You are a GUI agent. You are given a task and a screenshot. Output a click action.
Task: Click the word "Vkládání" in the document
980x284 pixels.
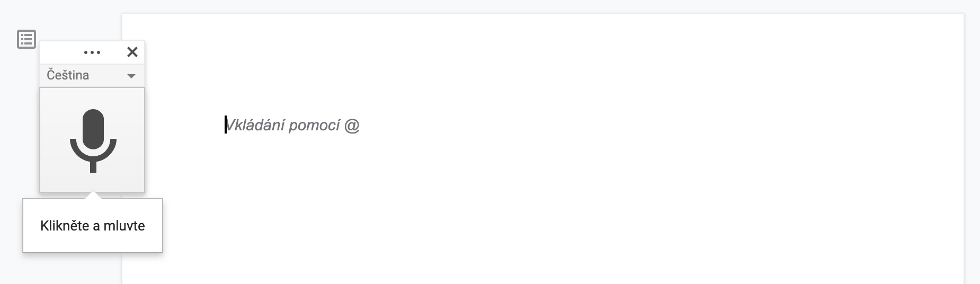(x=252, y=126)
